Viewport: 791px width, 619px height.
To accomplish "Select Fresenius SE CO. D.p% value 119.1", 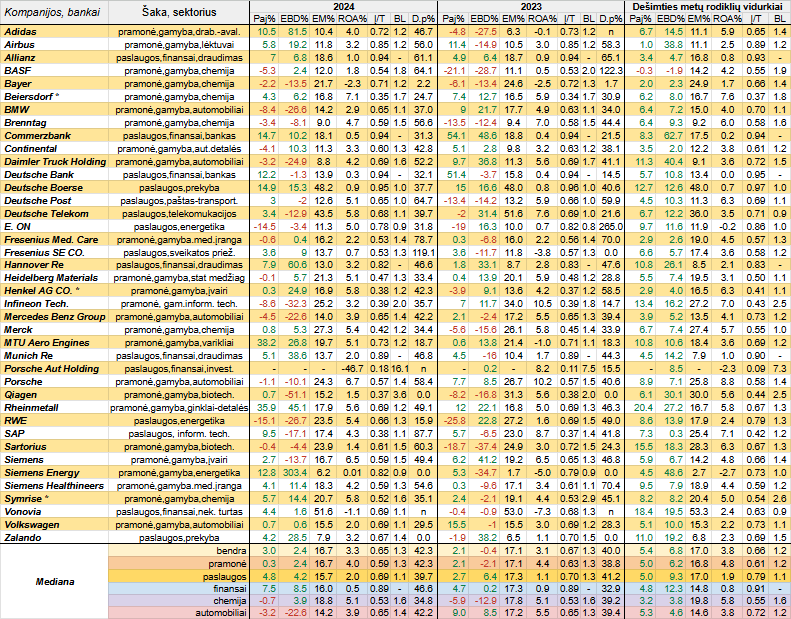I will (423, 252).
